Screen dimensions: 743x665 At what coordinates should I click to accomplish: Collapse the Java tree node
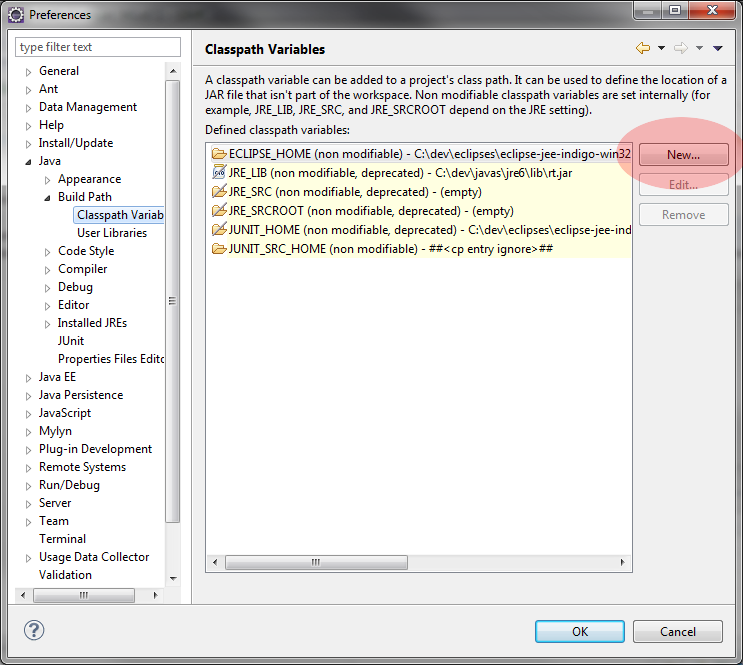[x=28, y=161]
